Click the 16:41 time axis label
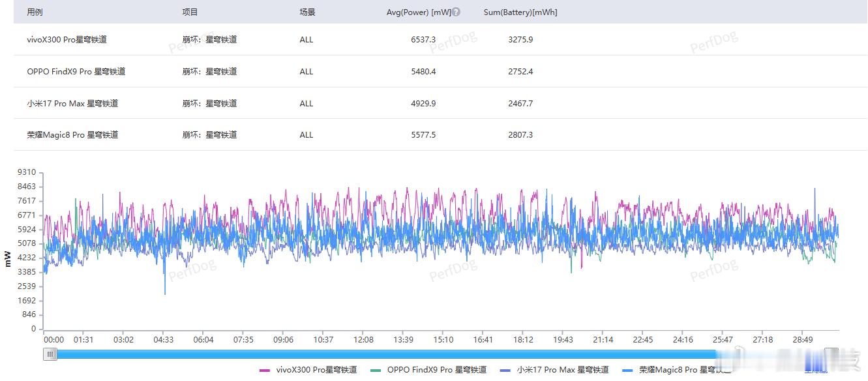The image size is (868, 381). [x=483, y=340]
